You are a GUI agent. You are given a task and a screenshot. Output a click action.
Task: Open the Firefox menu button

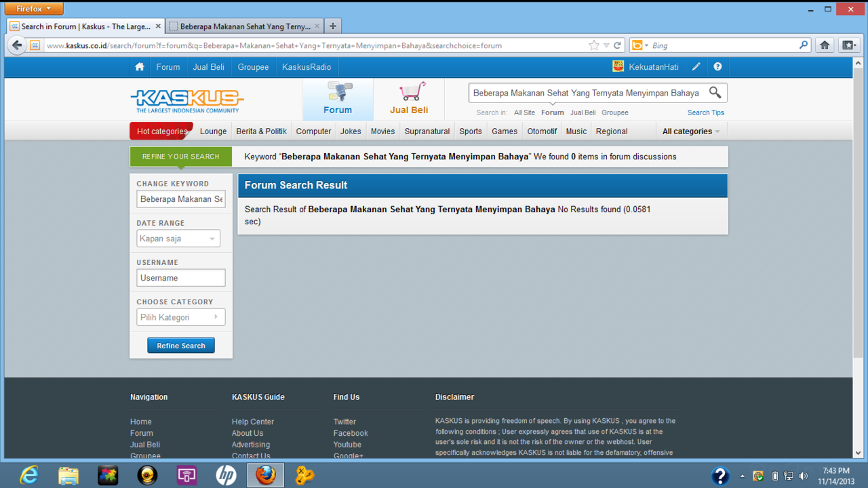(34, 8)
